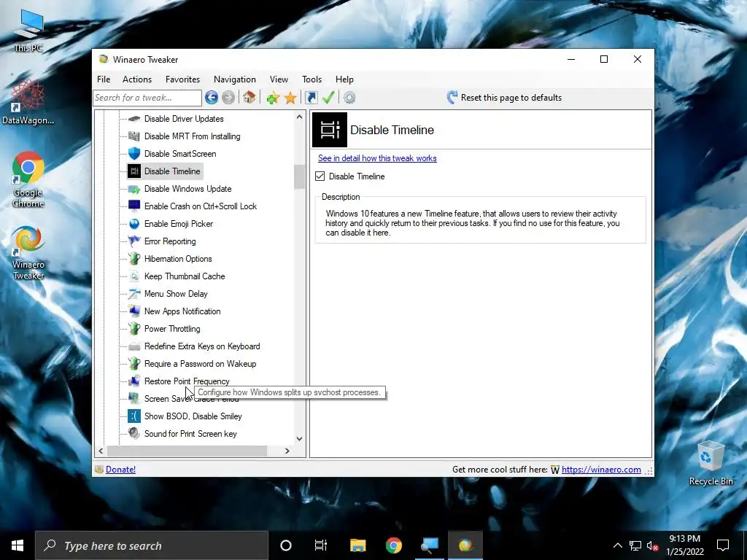
Task: Open the Actions menu
Action: pyautogui.click(x=137, y=79)
